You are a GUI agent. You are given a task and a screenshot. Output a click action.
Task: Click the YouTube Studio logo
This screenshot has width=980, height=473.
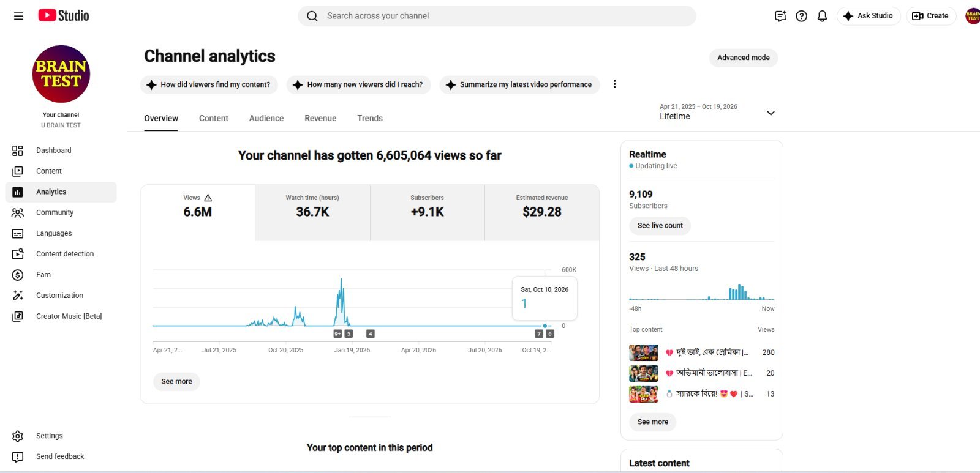pos(63,15)
